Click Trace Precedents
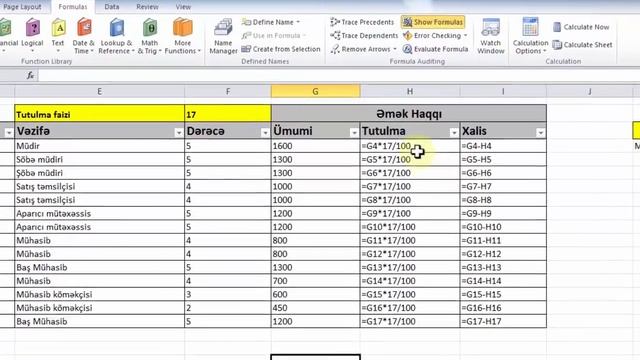 tap(362, 22)
